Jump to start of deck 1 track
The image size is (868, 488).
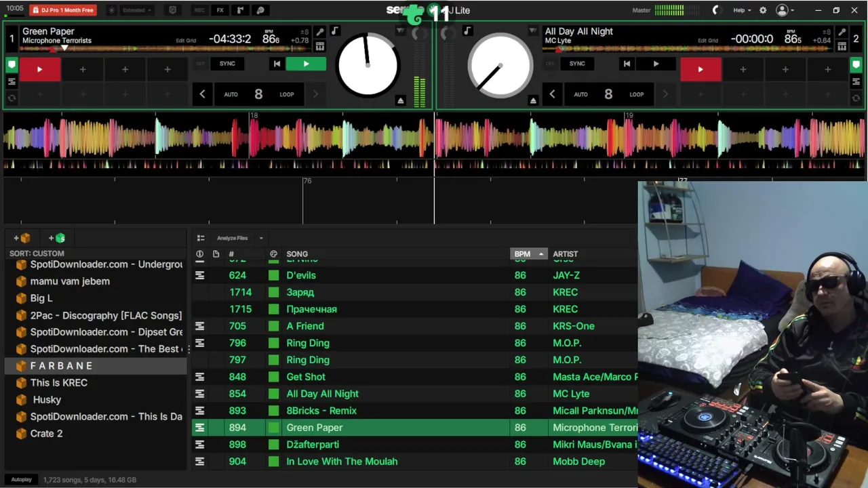277,64
